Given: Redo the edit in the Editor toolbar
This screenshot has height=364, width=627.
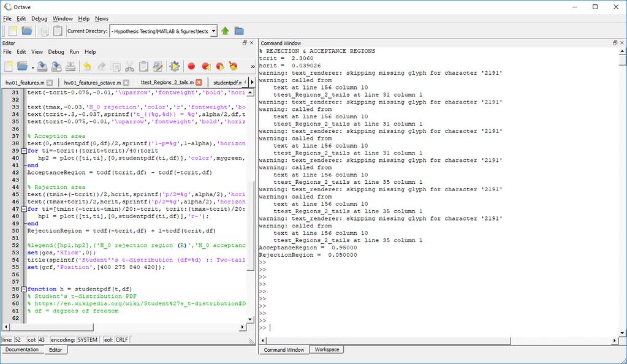Looking at the screenshot, I should pyautogui.click(x=102, y=66).
